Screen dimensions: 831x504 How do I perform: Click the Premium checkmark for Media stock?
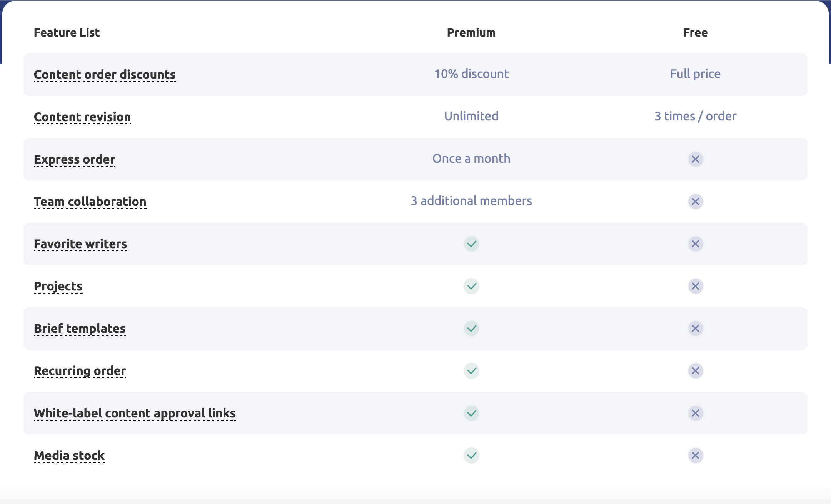point(471,456)
